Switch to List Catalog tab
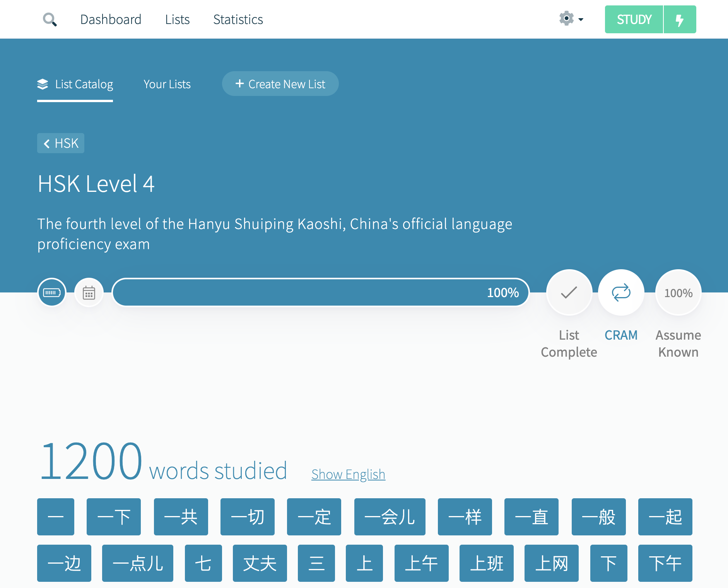This screenshot has height=588, width=728. pyautogui.click(x=75, y=84)
